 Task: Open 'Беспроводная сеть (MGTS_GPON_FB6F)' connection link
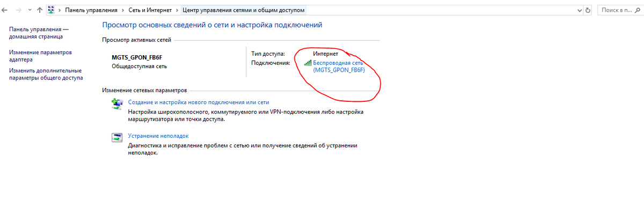click(339, 66)
